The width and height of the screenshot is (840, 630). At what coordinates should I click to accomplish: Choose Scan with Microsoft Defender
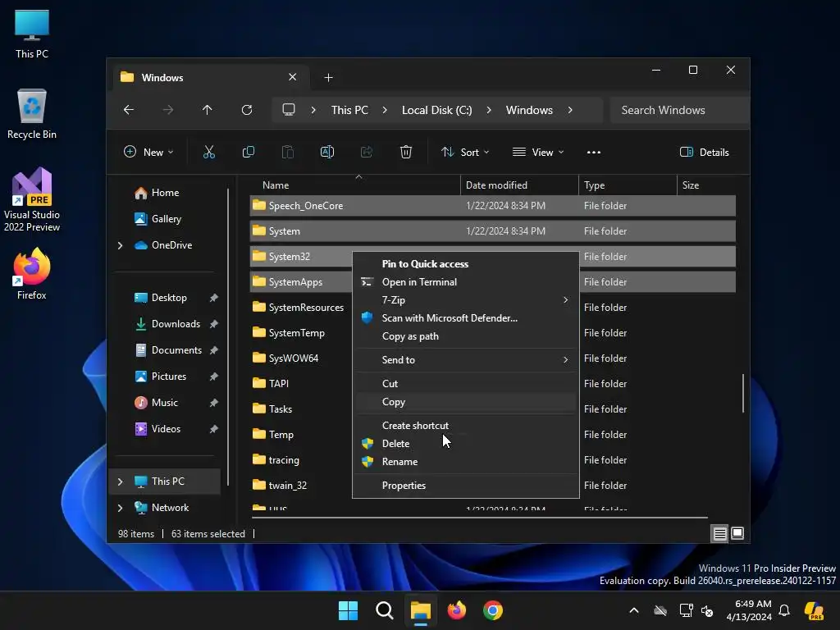pos(466,318)
